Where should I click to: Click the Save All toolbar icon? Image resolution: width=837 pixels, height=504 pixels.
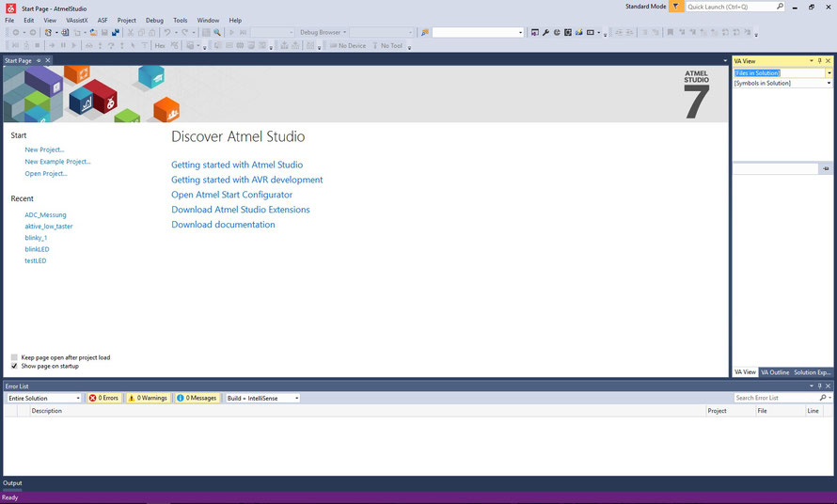click(116, 33)
